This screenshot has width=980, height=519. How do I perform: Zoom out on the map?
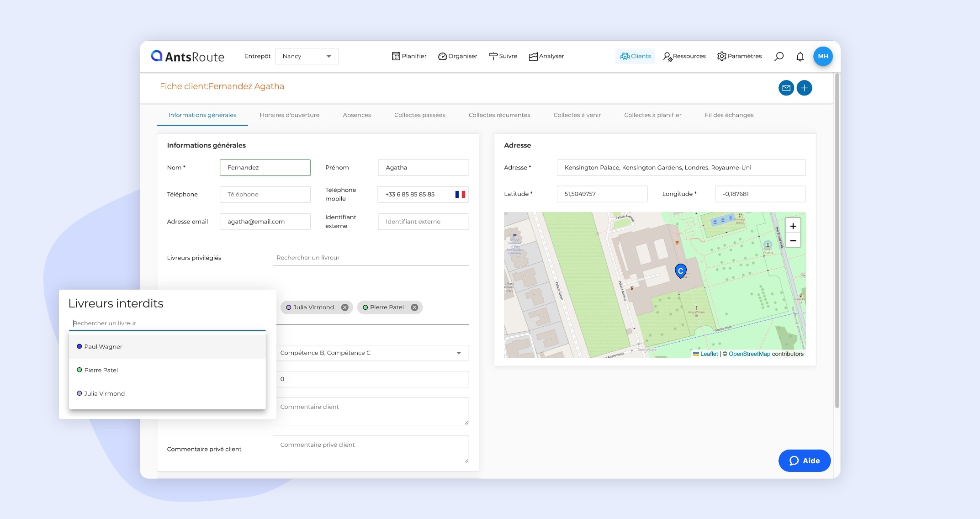tap(793, 240)
